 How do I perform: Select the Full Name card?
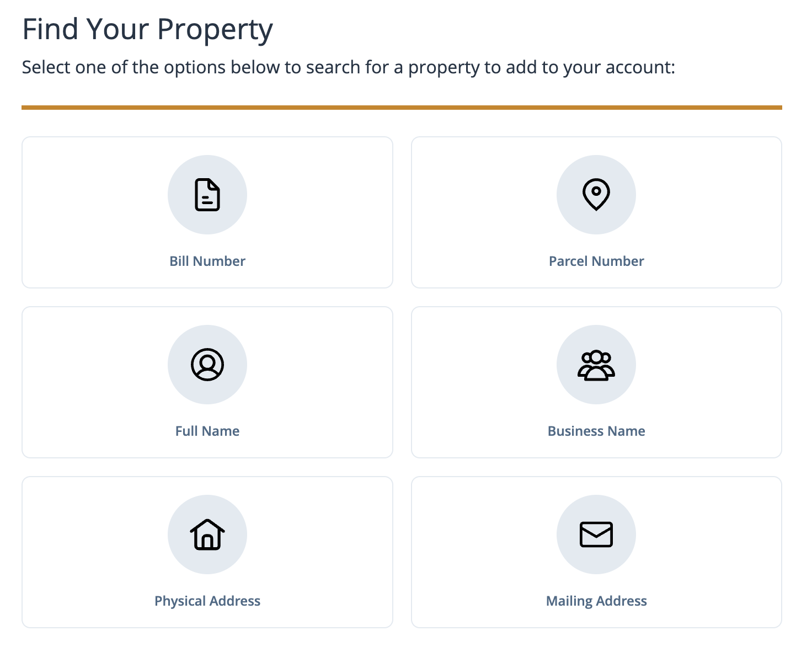[x=207, y=382]
